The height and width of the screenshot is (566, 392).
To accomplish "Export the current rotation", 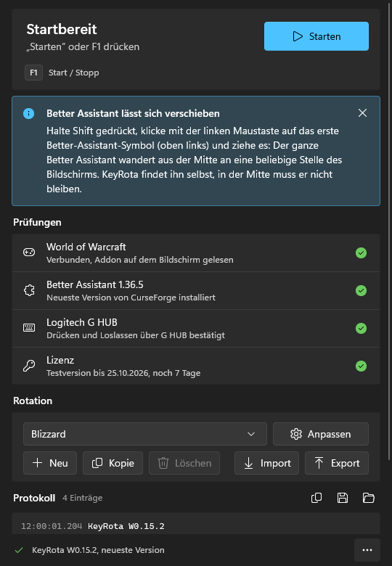I will (337, 463).
